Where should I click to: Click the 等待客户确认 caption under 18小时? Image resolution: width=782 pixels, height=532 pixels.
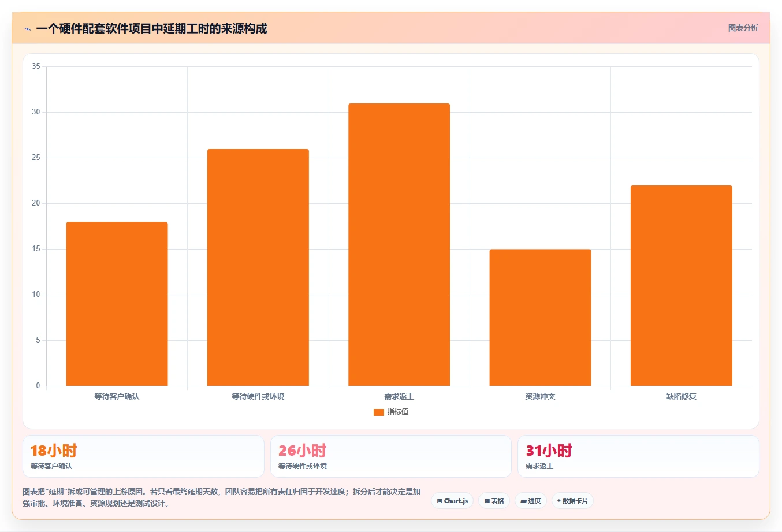(51, 466)
